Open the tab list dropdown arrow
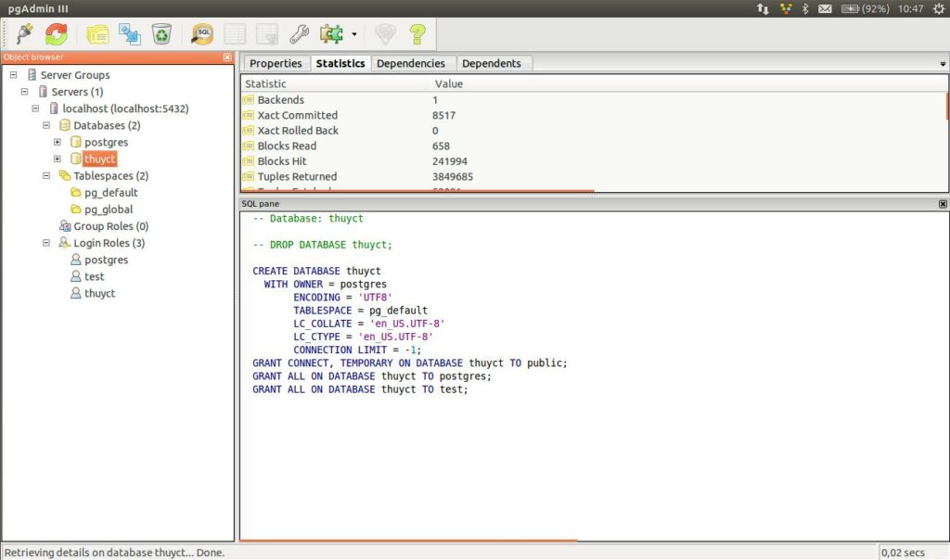Viewport: 950px width, 560px height. tap(943, 64)
